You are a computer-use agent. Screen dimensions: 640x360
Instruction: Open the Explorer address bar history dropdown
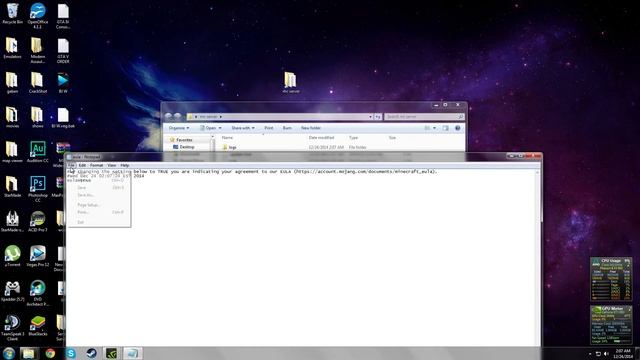[x=370, y=117]
